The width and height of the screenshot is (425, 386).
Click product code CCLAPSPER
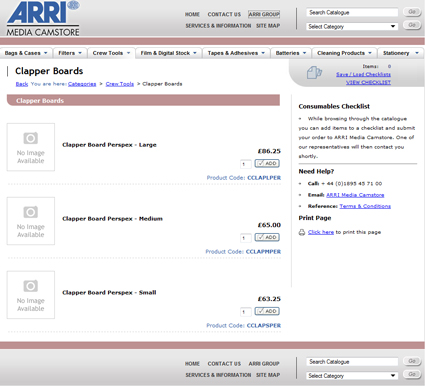tap(264, 326)
